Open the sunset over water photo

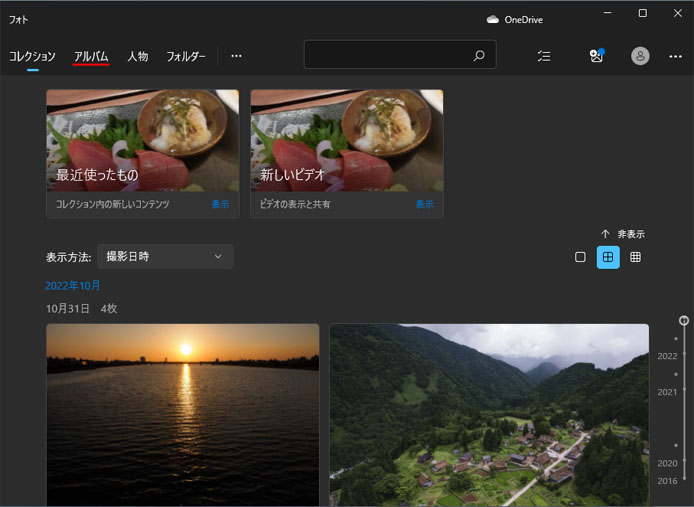(183, 415)
